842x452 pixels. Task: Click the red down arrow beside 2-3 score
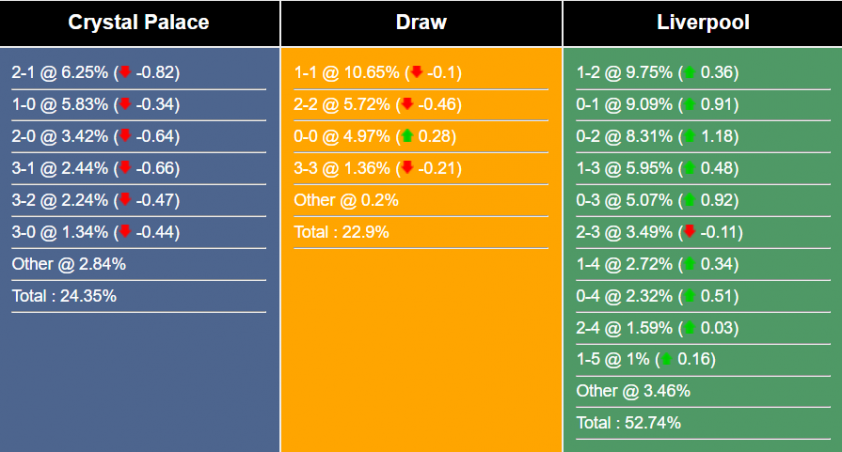tap(689, 232)
